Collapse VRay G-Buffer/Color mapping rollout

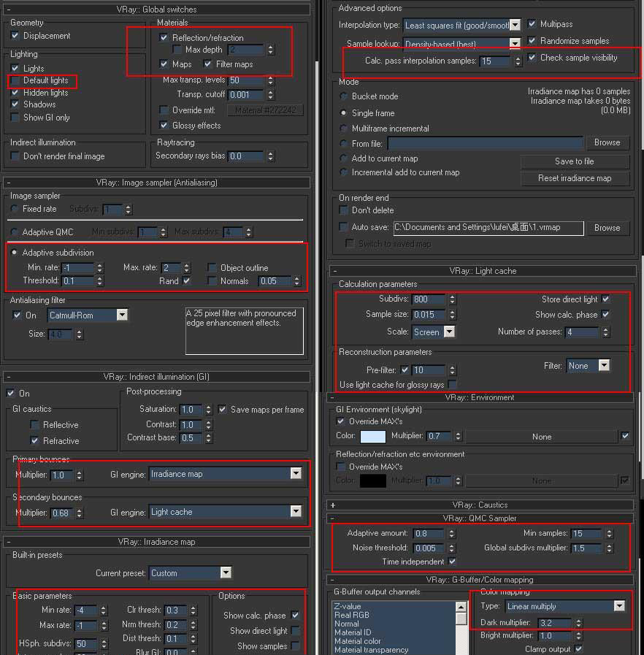click(x=480, y=580)
